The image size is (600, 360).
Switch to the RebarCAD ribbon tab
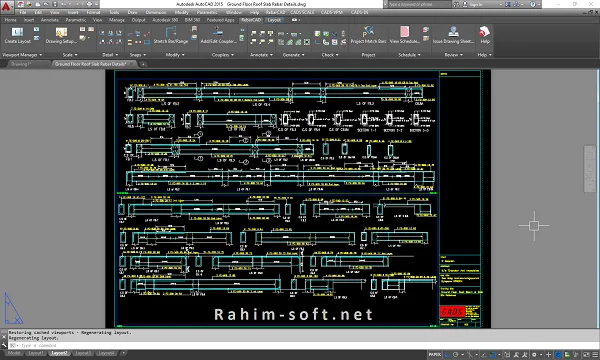pos(251,20)
